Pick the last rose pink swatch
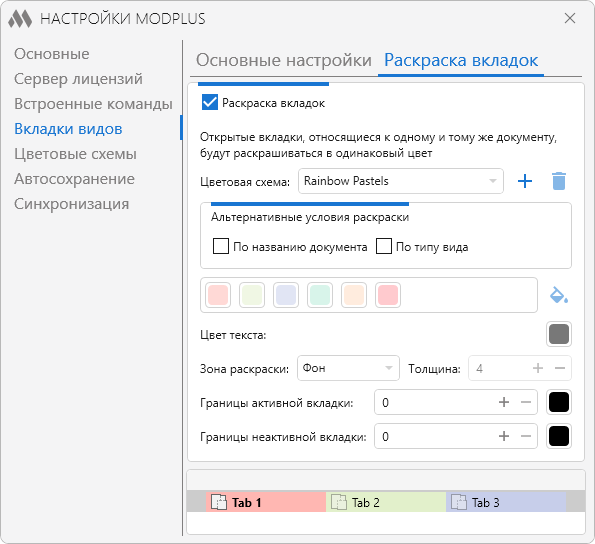Image resolution: width=595 pixels, height=544 pixels. (388, 295)
